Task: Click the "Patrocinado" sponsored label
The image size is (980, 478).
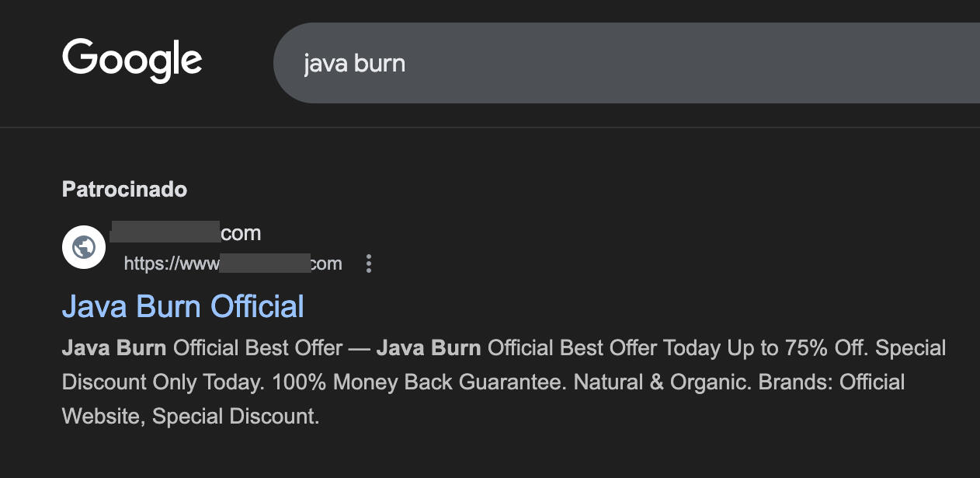Action: tap(124, 189)
